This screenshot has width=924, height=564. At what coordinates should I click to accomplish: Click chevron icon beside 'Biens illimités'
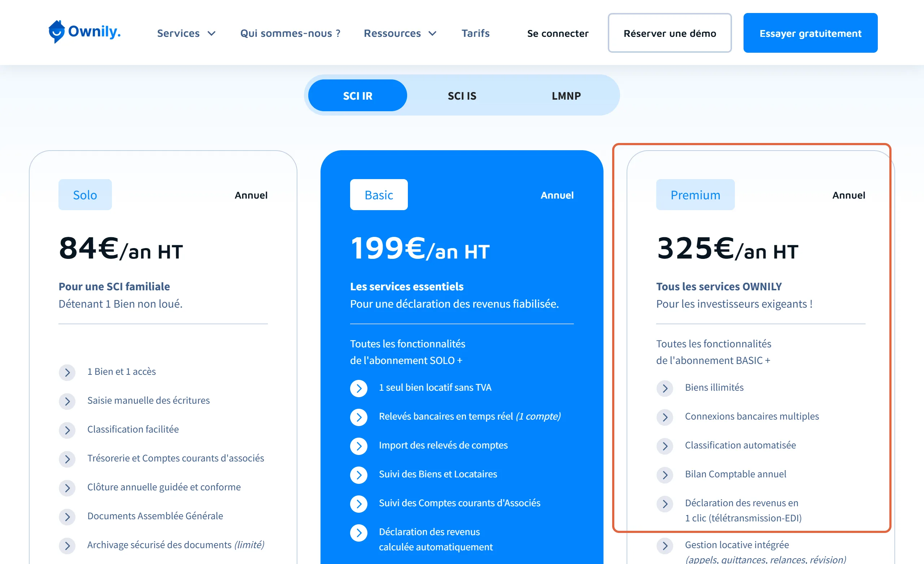point(665,389)
